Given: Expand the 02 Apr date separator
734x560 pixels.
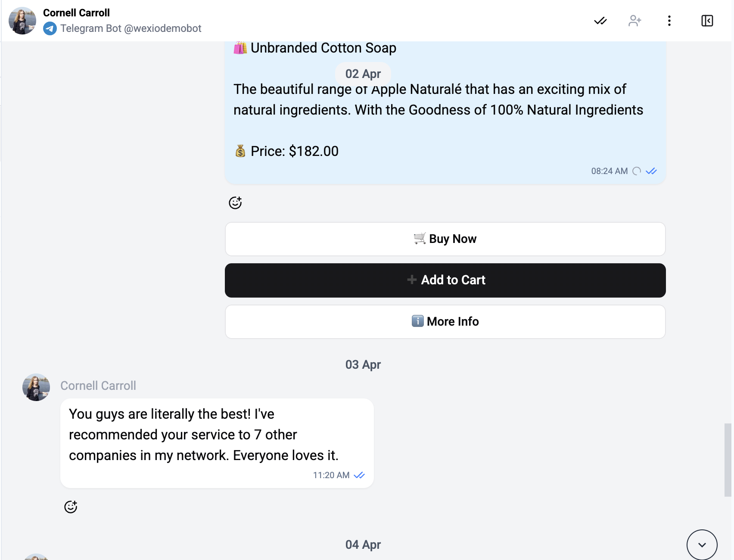Looking at the screenshot, I should [x=363, y=74].
